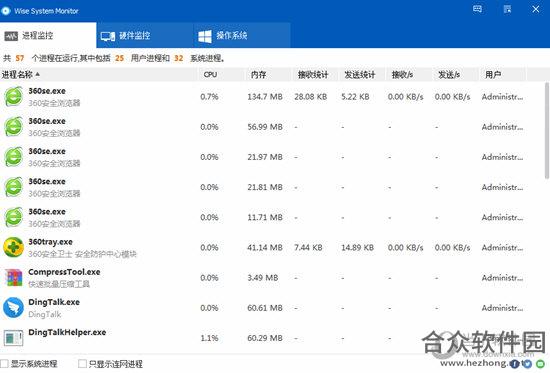Sort by 内存 column header
The image size is (550, 373).
coord(268,74)
